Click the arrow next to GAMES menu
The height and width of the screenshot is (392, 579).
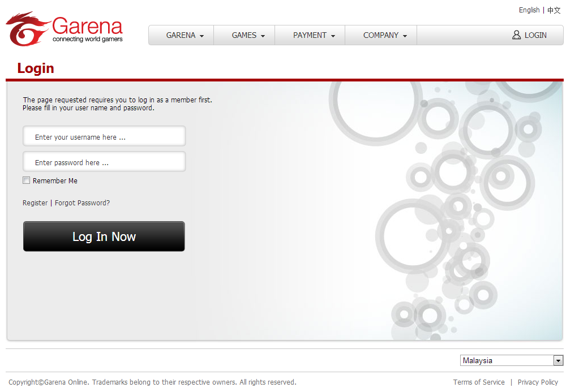coord(263,36)
